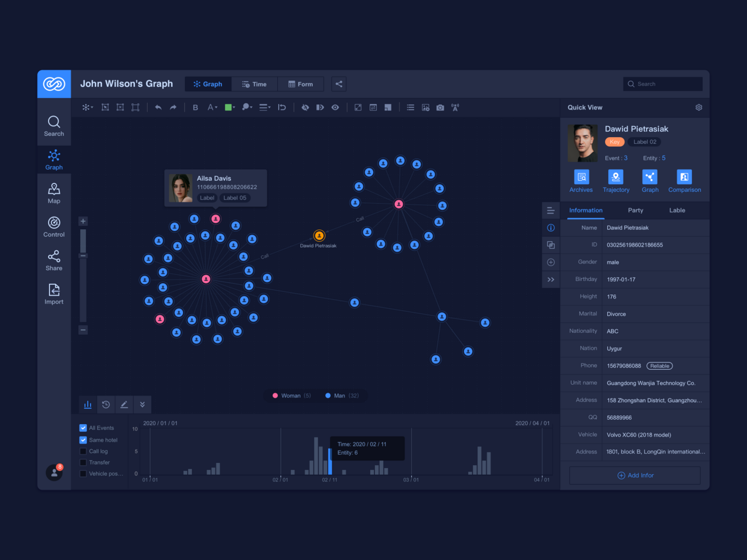Toggle the Same hotel checkbox

(x=83, y=440)
